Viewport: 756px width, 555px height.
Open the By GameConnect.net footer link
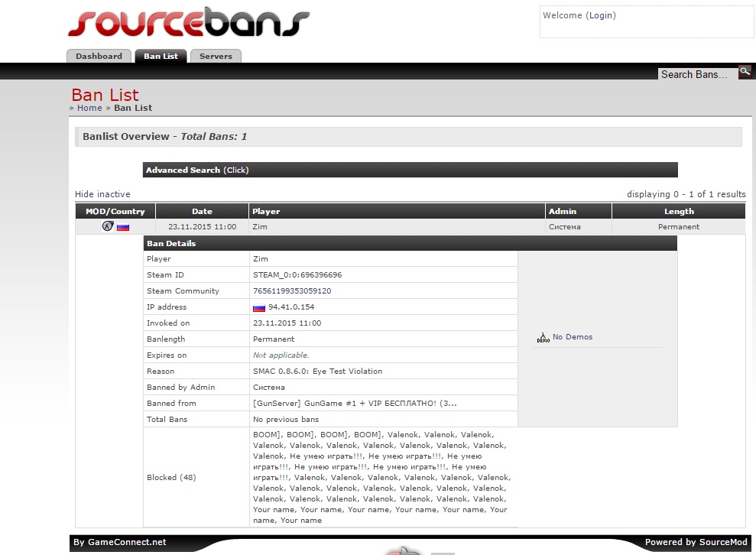coord(119,542)
